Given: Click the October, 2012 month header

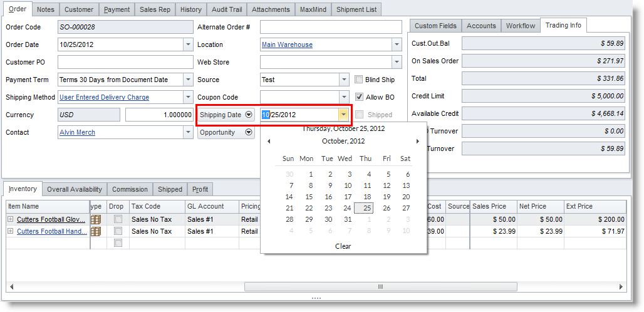Looking at the screenshot, I should (x=343, y=141).
